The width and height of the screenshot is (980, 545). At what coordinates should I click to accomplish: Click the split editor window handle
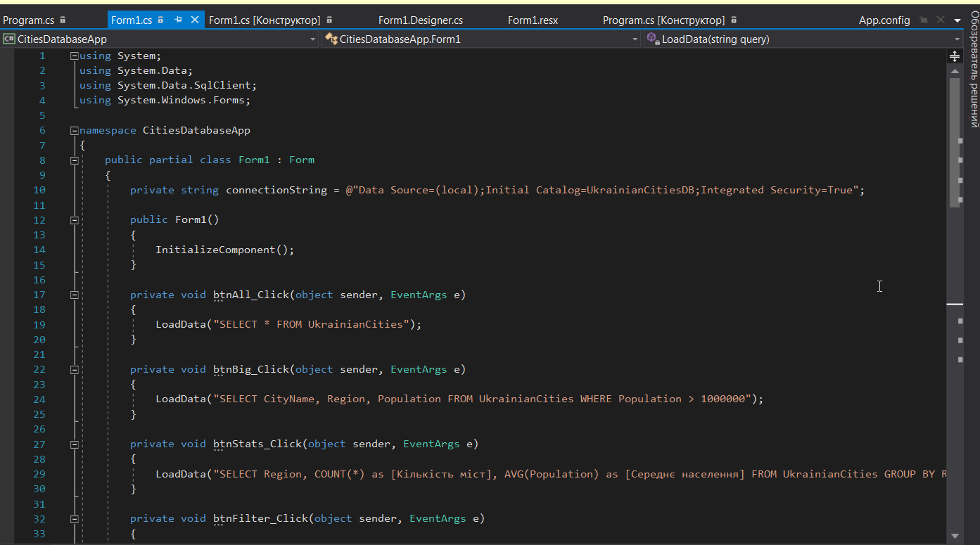pyautogui.click(x=955, y=56)
